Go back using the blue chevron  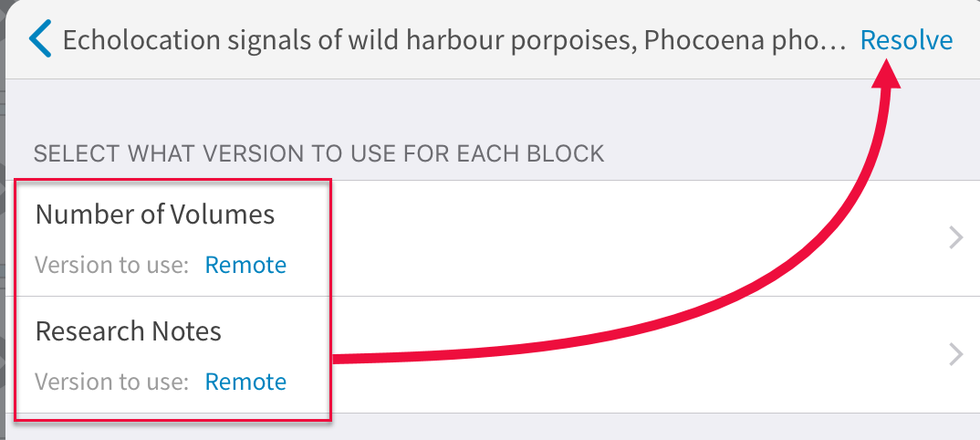40,40
